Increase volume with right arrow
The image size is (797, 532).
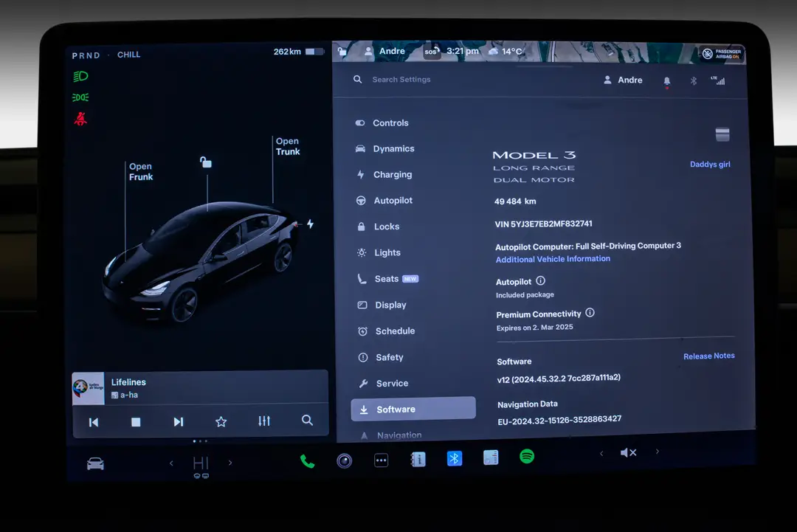pyautogui.click(x=658, y=452)
